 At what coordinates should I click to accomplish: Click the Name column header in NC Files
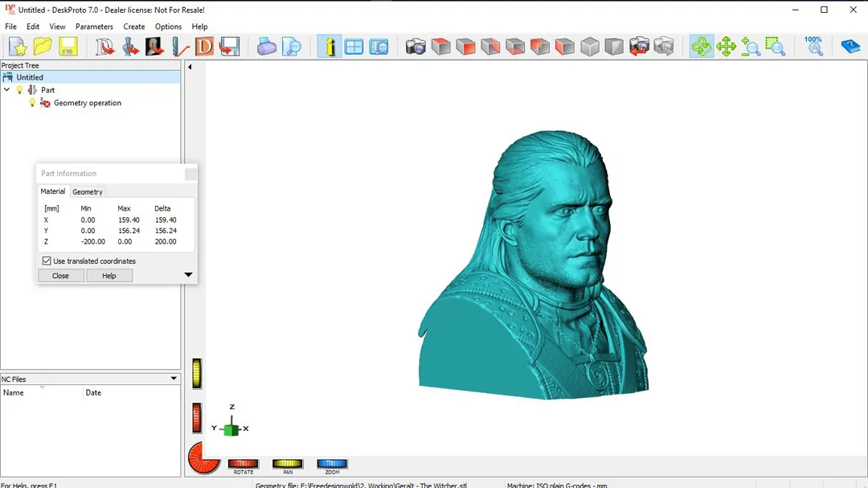(42, 392)
